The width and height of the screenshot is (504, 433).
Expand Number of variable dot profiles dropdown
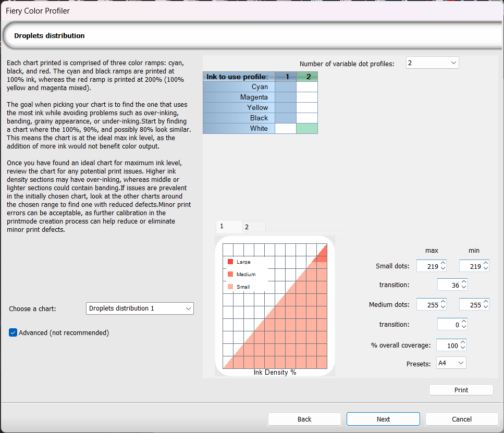[x=432, y=63]
